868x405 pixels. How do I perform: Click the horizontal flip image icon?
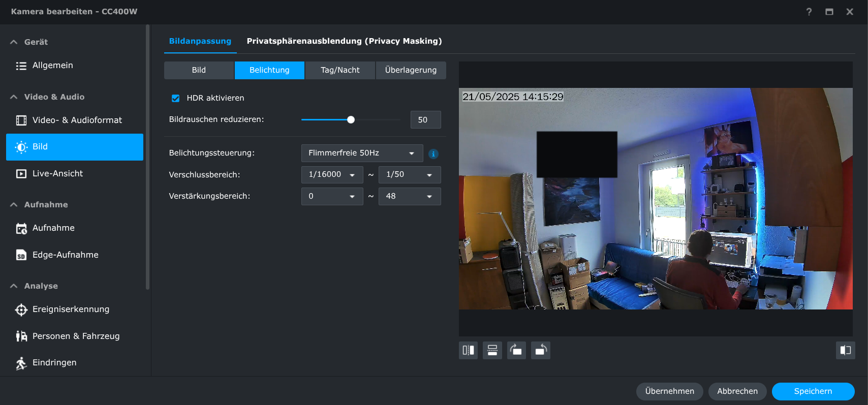pyautogui.click(x=468, y=350)
